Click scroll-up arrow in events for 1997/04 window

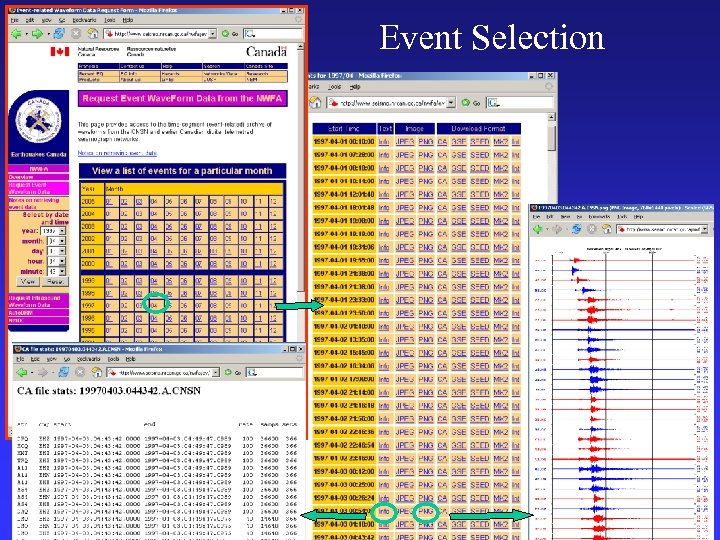click(552, 117)
